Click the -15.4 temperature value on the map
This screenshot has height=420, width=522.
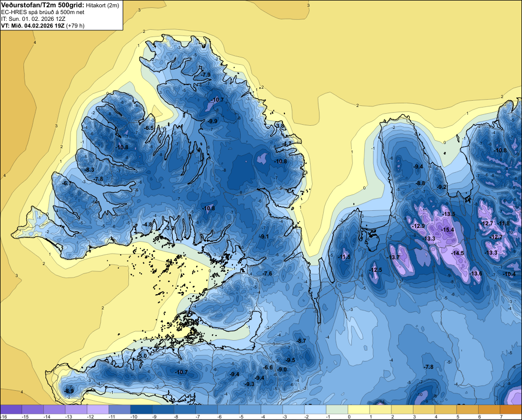point(448,230)
